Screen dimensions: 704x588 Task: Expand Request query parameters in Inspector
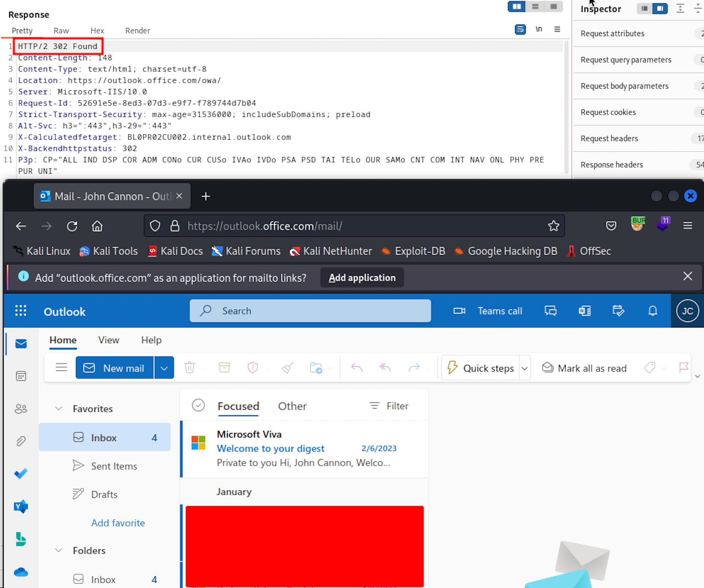point(639,60)
